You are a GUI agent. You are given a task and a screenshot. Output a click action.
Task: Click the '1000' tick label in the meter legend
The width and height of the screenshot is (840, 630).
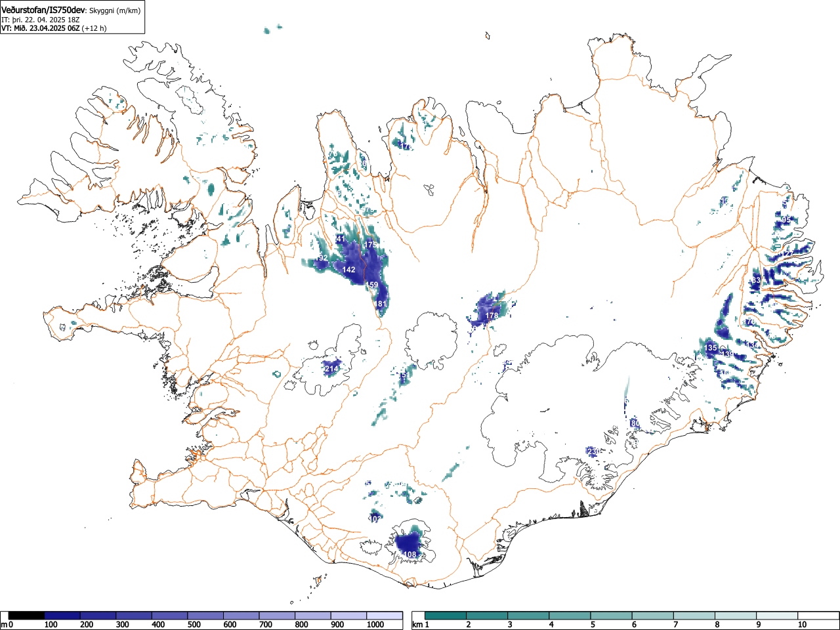click(376, 625)
